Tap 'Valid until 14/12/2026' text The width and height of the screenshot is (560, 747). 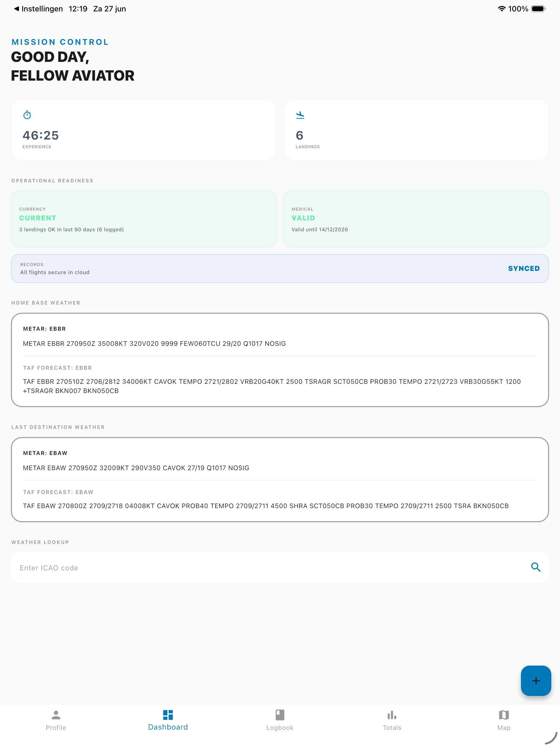tap(320, 229)
